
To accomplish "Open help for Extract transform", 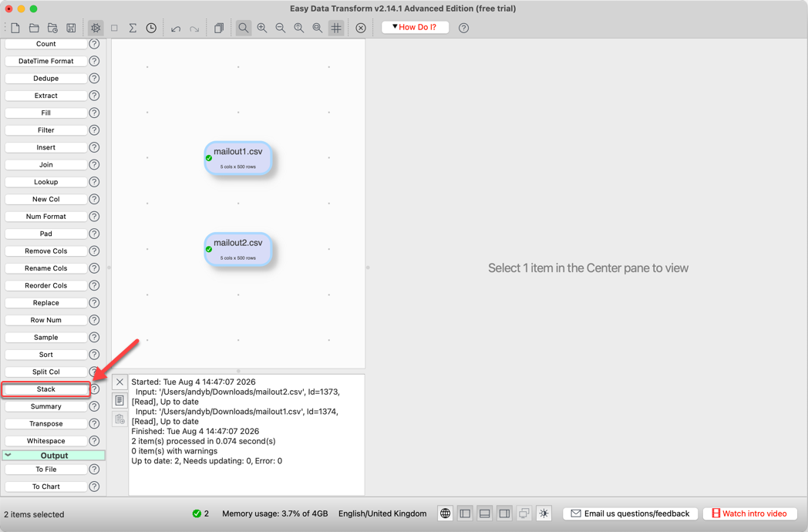I will [94, 96].
